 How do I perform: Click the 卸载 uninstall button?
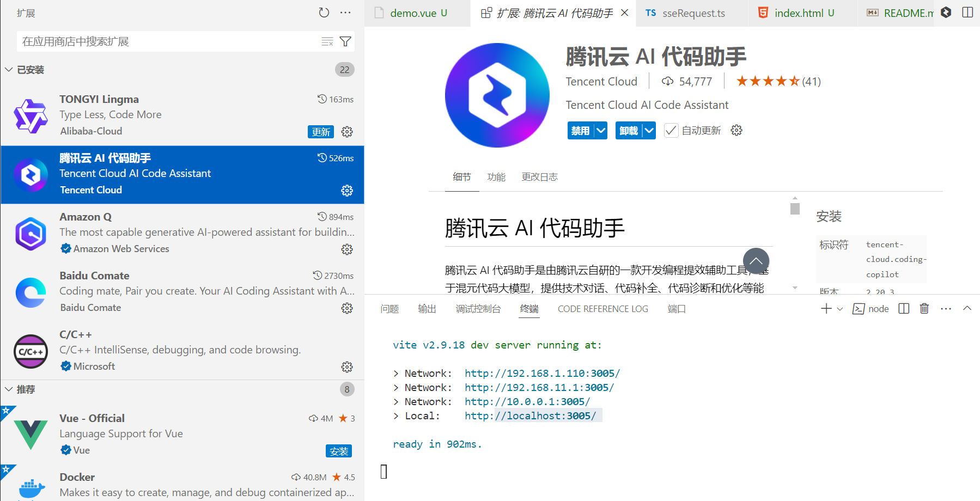click(629, 131)
